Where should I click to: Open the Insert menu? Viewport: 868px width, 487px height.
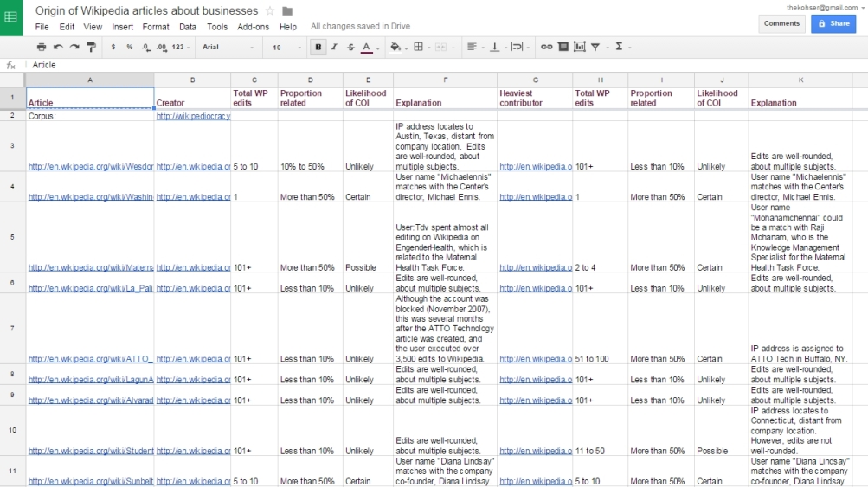pos(122,27)
